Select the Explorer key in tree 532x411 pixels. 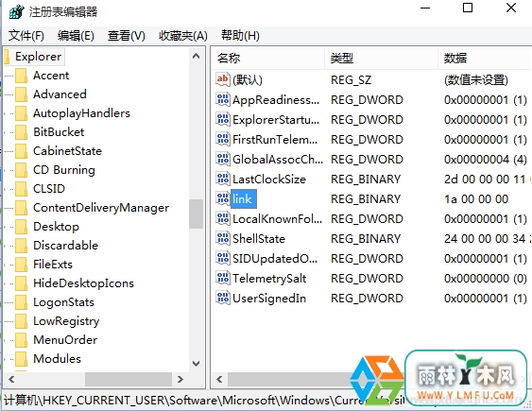(x=39, y=57)
